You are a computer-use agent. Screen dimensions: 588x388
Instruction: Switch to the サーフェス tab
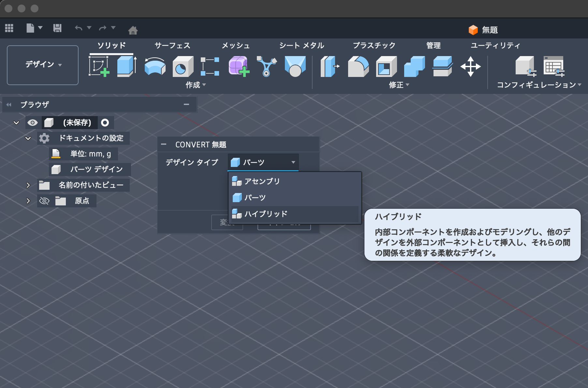pos(172,45)
